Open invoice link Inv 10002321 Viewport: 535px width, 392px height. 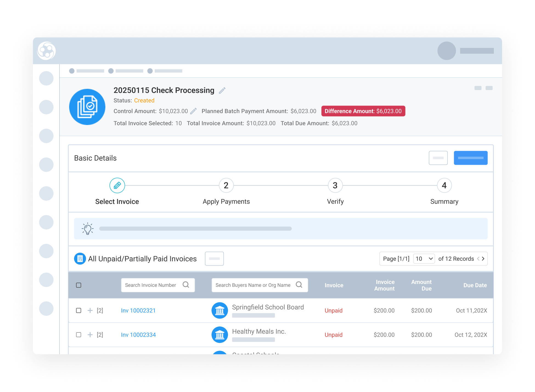coord(138,311)
